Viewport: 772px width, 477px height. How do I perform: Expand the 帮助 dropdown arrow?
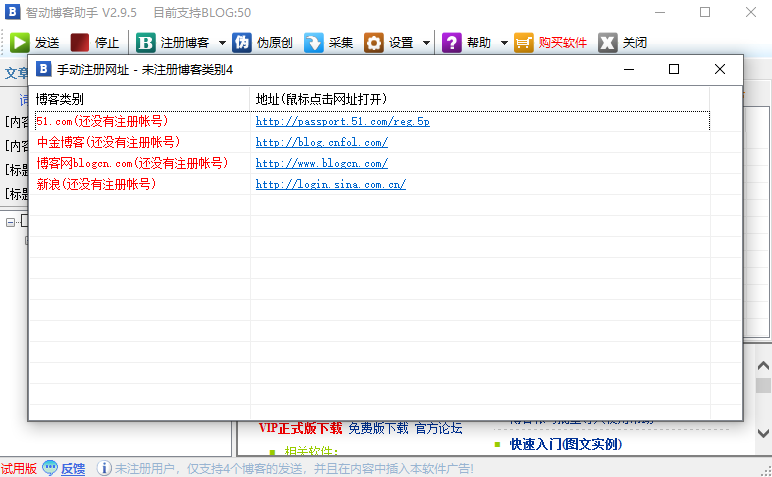point(504,43)
